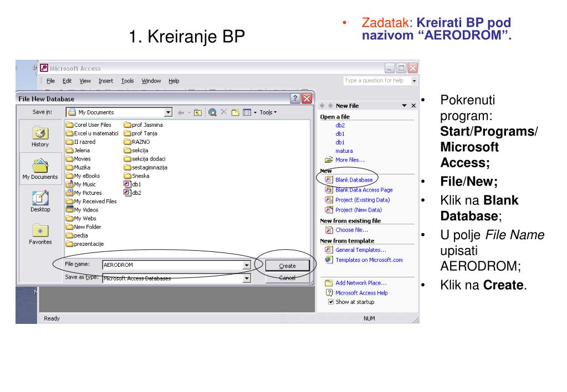The image size is (567, 392).
Task: Select the sestagimnazija folder
Action: (x=146, y=168)
